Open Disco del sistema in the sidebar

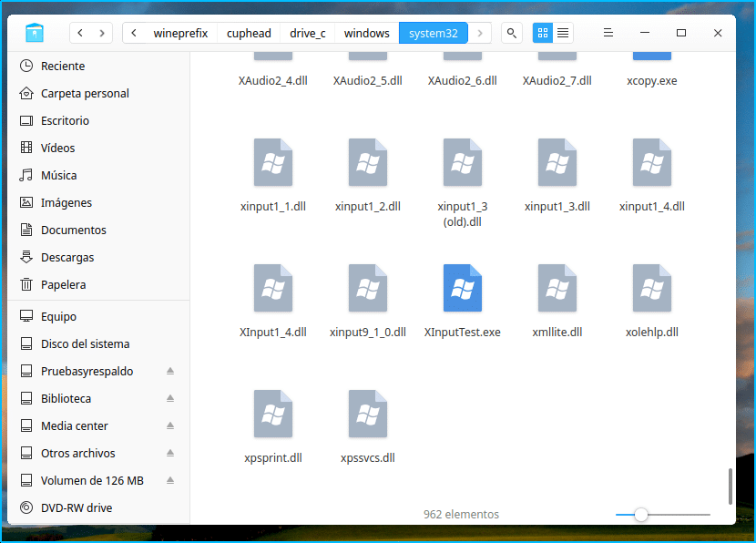click(x=98, y=343)
